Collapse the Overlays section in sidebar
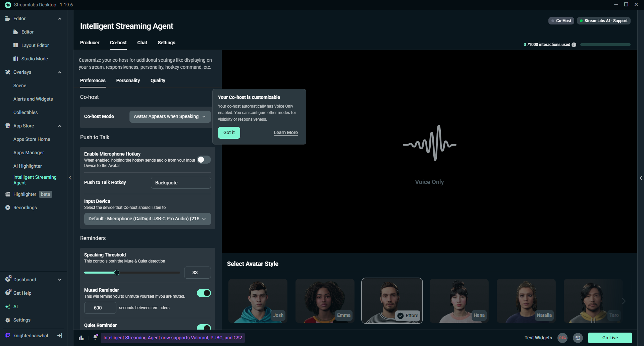Image resolution: width=644 pixels, height=346 pixels. 60,72
